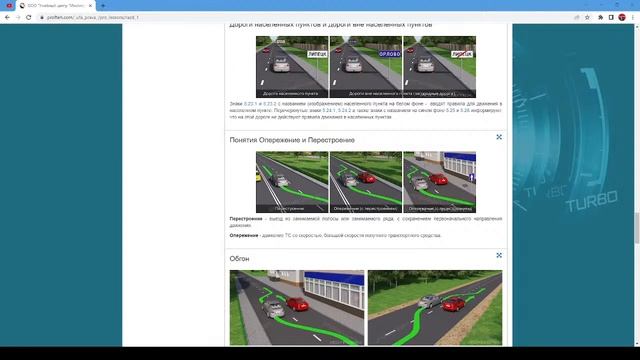Open the 5.24.1 sign link

point(329,111)
